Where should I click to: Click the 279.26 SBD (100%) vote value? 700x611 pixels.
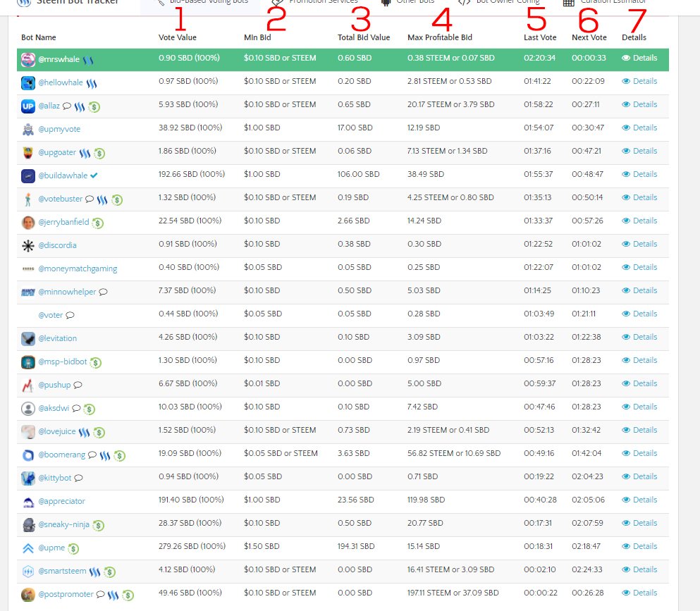click(x=192, y=546)
